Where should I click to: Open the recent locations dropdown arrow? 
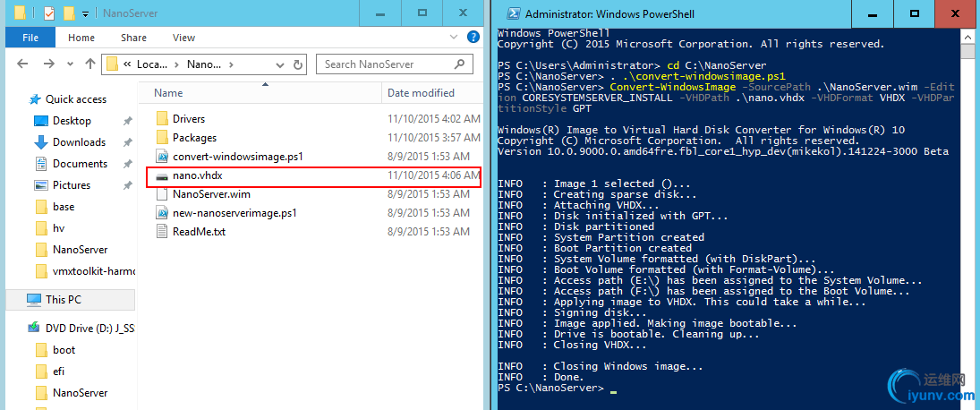coord(70,64)
